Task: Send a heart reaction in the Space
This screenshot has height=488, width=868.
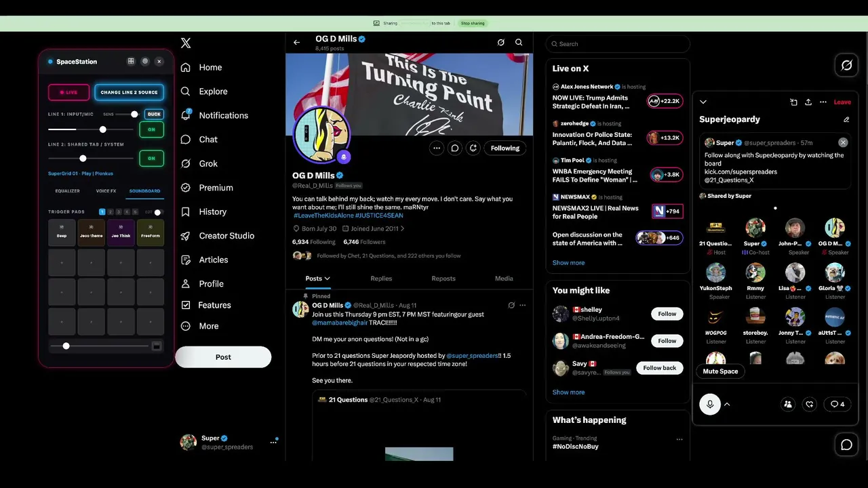Action: point(810,404)
